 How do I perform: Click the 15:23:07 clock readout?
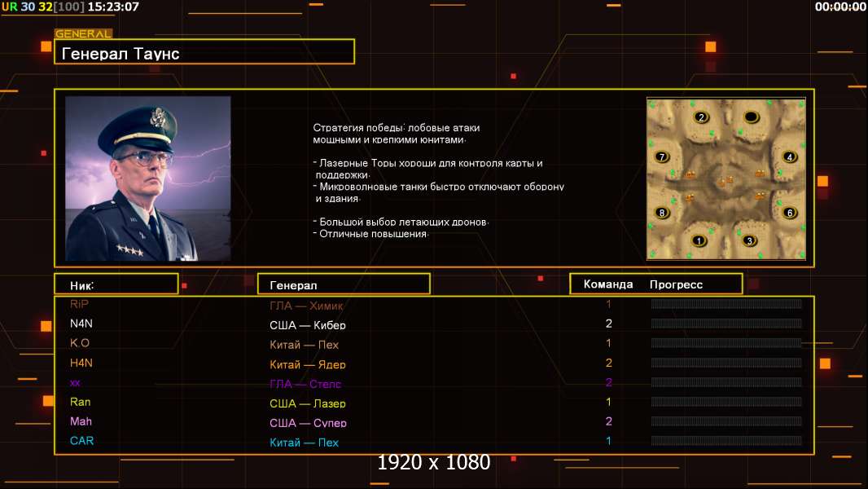point(113,7)
